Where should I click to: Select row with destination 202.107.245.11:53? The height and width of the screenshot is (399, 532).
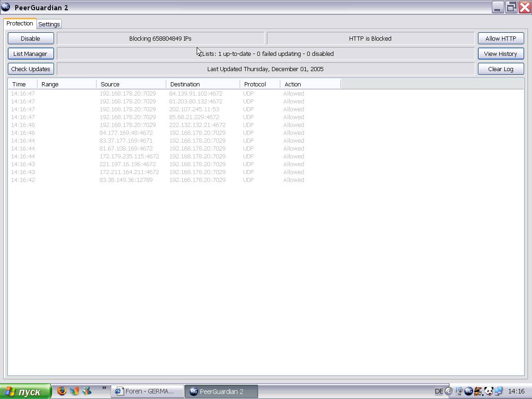266,109
